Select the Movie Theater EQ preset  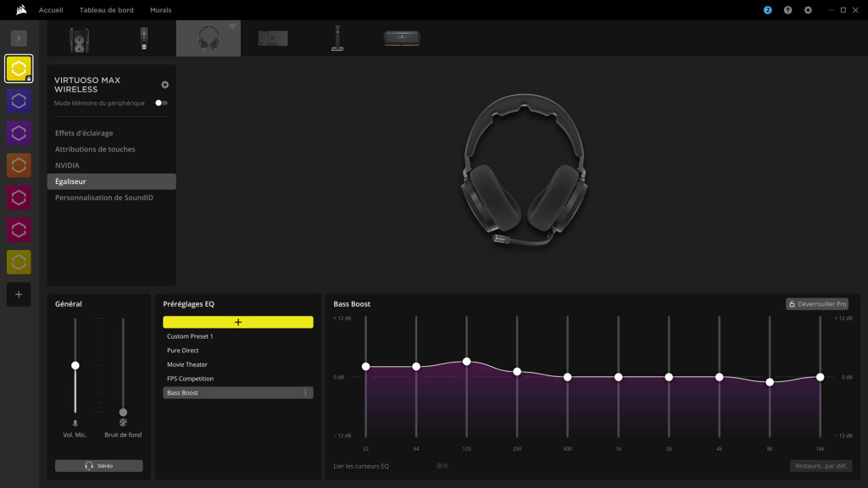(x=238, y=364)
